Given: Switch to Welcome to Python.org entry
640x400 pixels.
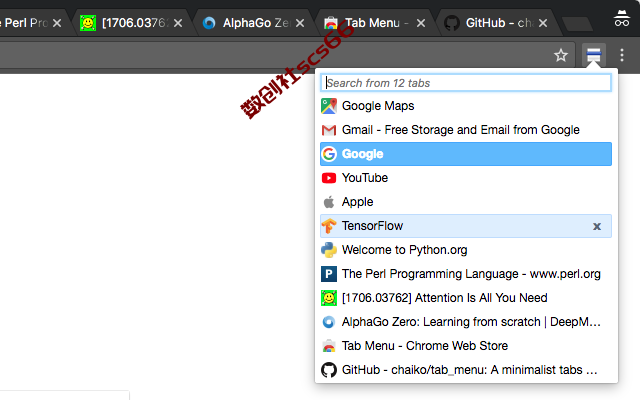Looking at the screenshot, I should (x=466, y=250).
